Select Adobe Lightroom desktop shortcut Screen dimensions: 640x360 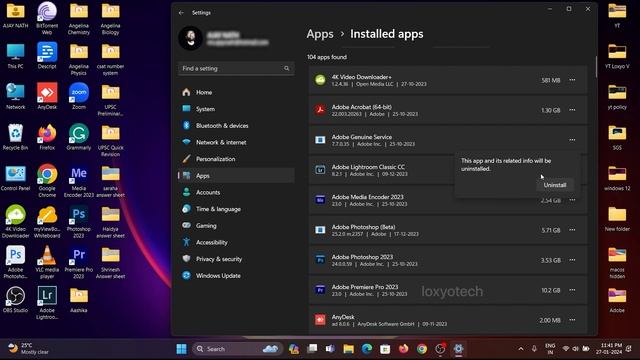[47, 303]
